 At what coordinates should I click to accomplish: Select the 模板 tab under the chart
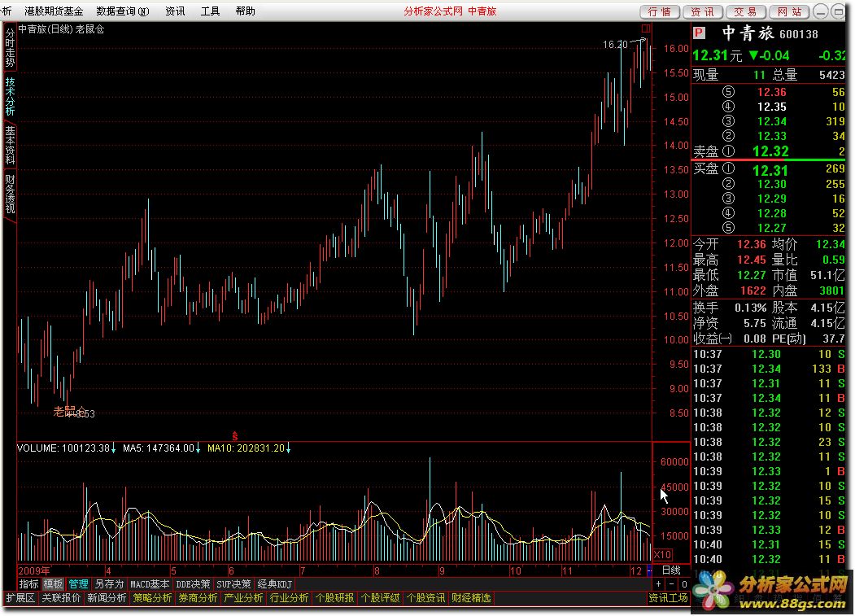[54, 584]
